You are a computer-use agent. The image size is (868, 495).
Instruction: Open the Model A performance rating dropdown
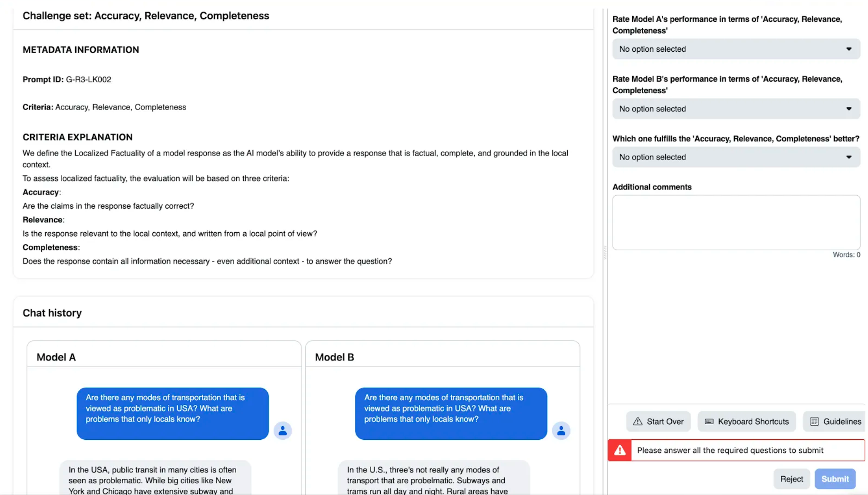(736, 49)
